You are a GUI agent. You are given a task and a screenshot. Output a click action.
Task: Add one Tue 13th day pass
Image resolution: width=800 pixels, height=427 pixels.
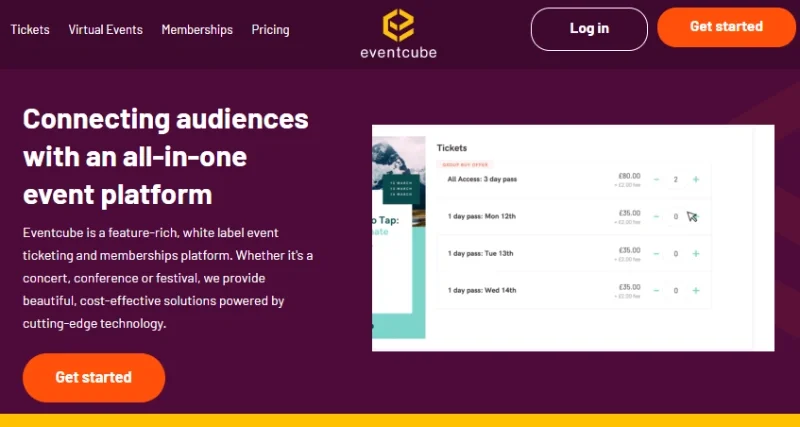coord(695,254)
